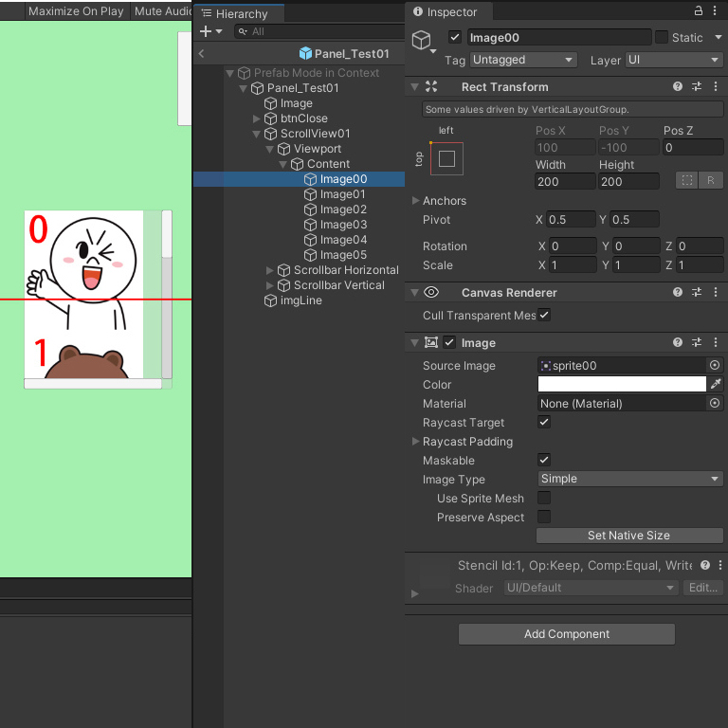
Task: Enable the Preserve Aspect checkbox
Action: click(x=544, y=517)
